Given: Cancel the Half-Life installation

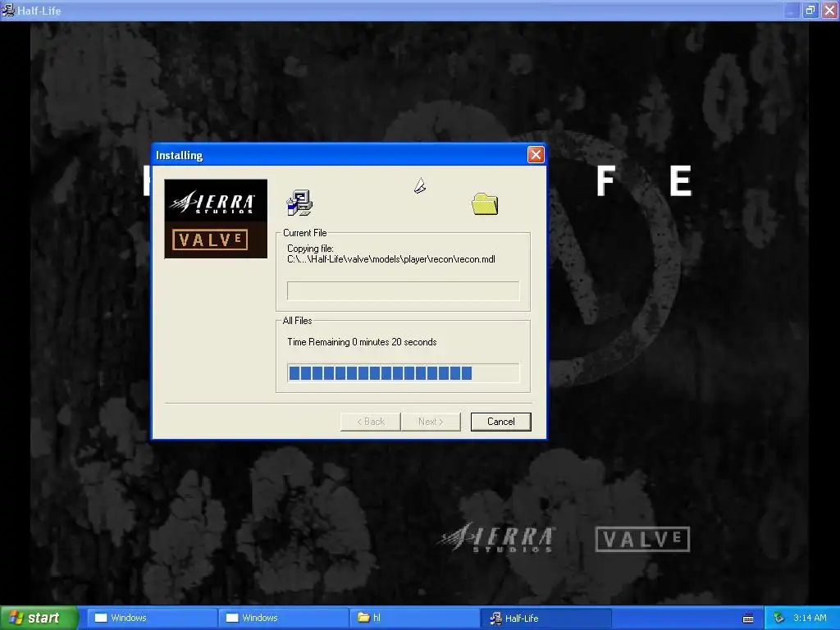Looking at the screenshot, I should click(501, 422).
